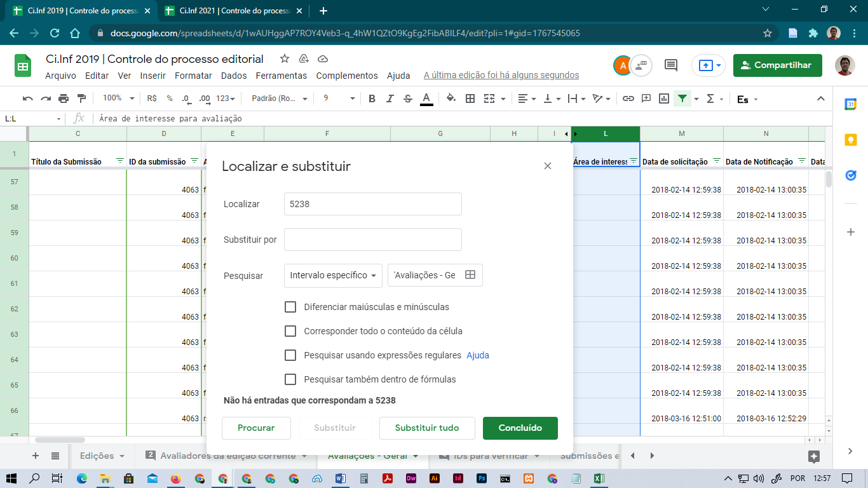
Task: Increase decimal places
Action: coord(205,98)
